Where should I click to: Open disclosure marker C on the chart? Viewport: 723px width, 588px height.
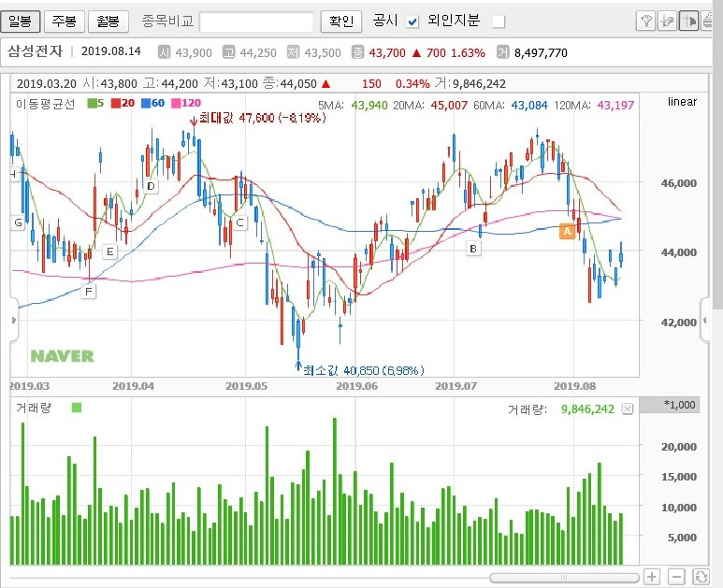(239, 223)
